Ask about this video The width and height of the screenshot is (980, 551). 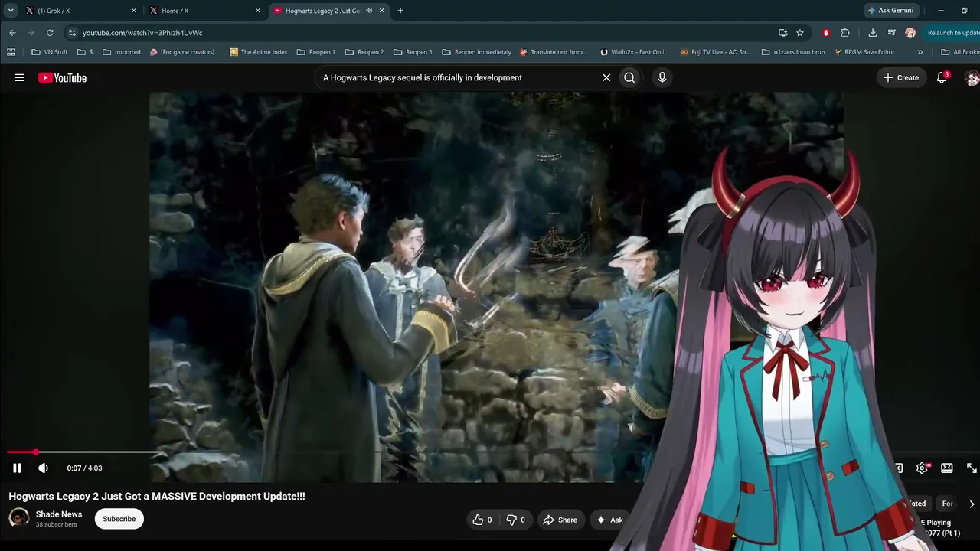click(609, 520)
